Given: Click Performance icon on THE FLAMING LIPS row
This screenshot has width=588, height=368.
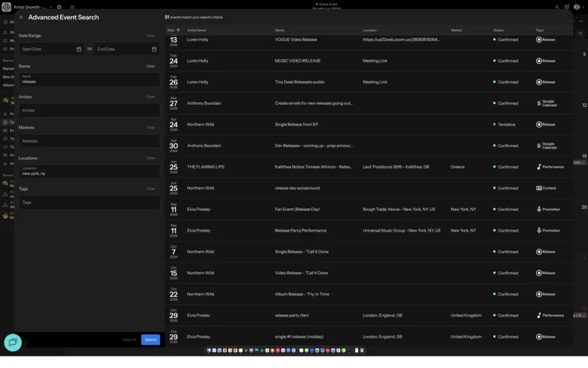Looking at the screenshot, I should (x=539, y=167).
